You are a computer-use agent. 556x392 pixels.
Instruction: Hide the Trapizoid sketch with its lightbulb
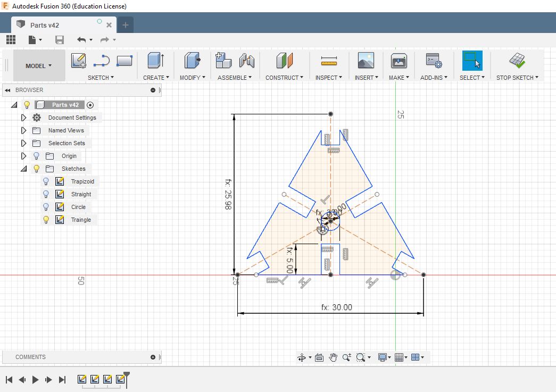46,181
